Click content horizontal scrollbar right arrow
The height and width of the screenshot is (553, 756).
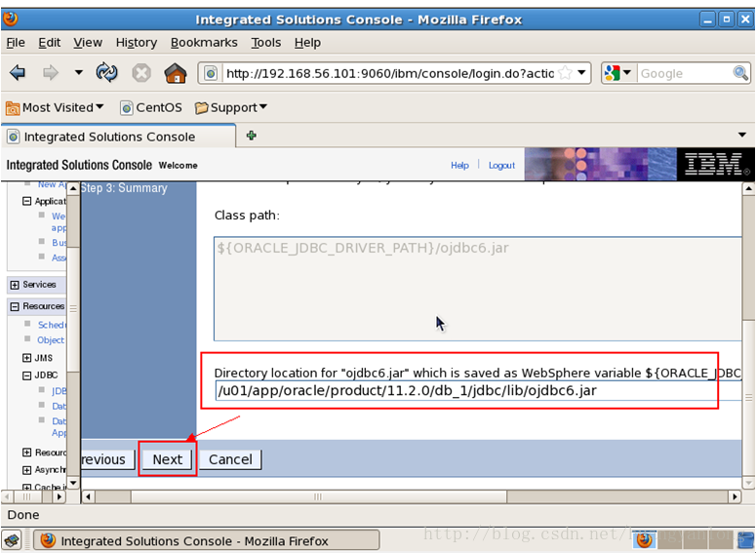(735, 496)
